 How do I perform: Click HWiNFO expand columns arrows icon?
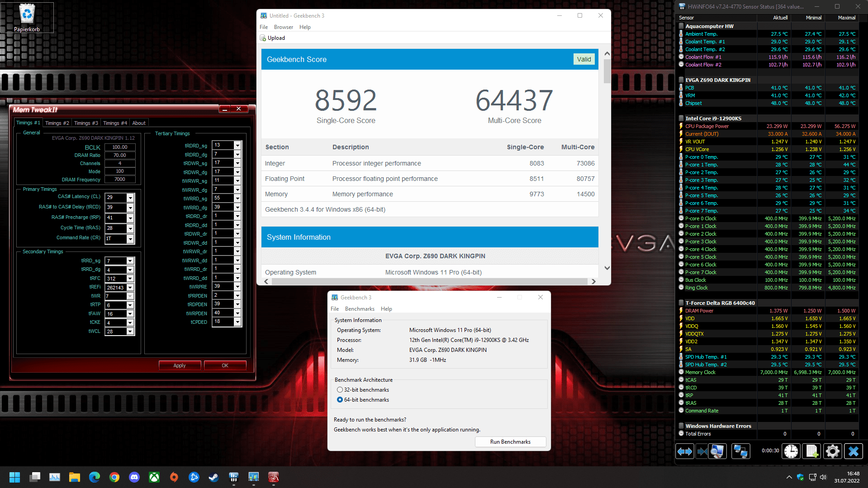685,451
